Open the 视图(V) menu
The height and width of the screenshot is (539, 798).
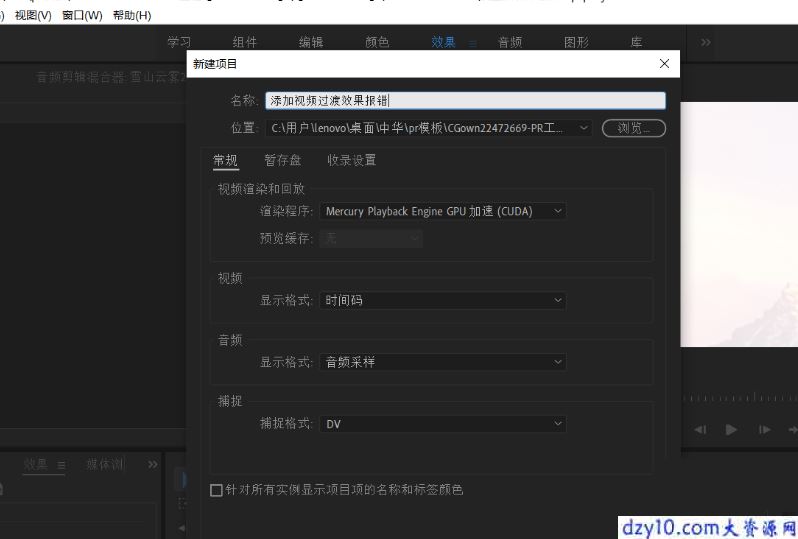tap(33, 15)
